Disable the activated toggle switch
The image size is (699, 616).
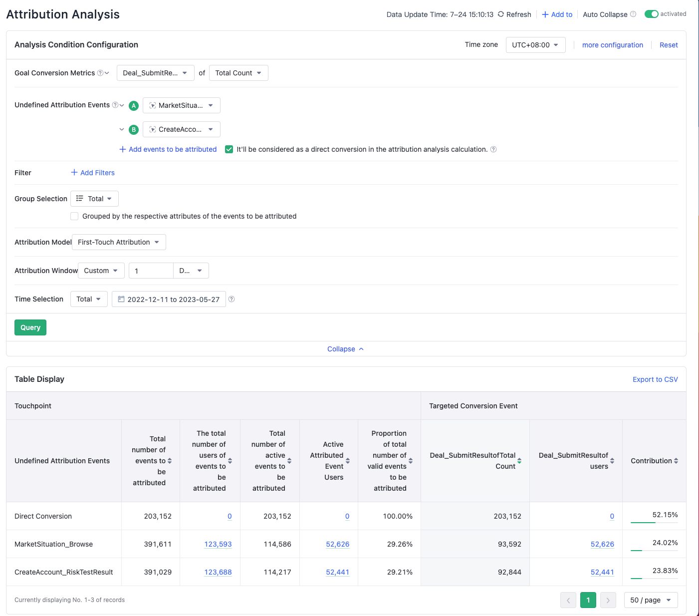tap(652, 14)
